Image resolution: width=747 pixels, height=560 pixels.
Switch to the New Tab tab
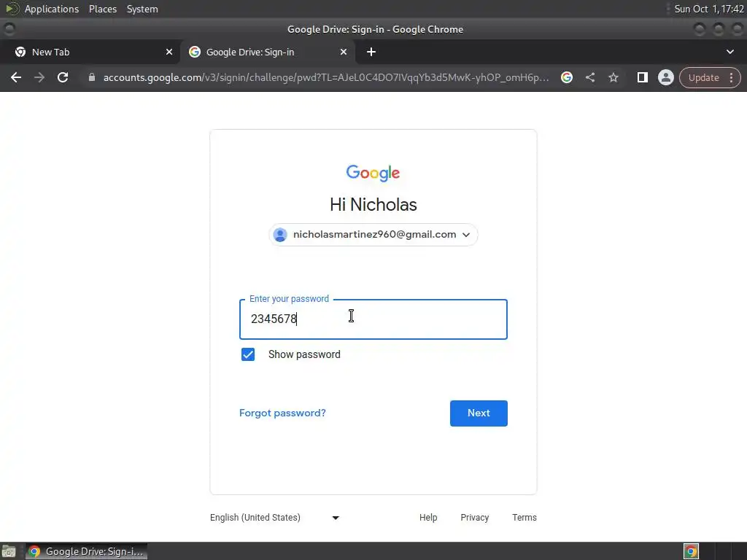coord(90,52)
